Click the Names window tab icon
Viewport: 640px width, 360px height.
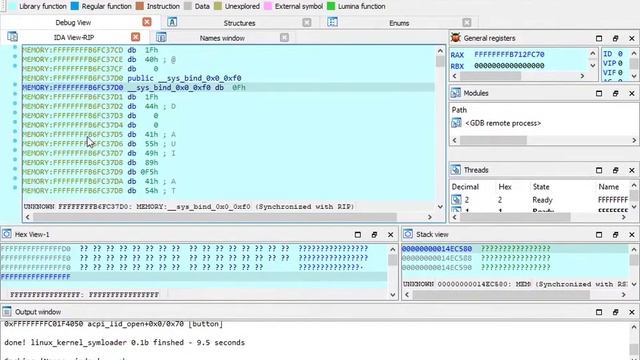(161, 37)
